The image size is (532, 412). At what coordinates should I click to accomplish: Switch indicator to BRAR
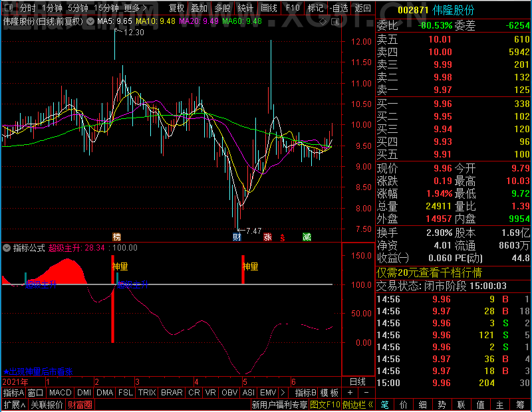click(x=172, y=393)
